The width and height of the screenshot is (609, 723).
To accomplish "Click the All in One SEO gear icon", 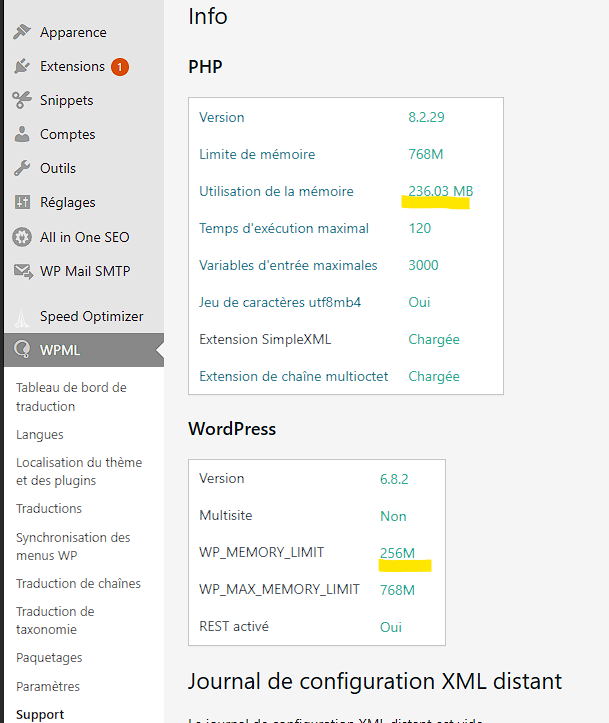I will pyautogui.click(x=22, y=237).
